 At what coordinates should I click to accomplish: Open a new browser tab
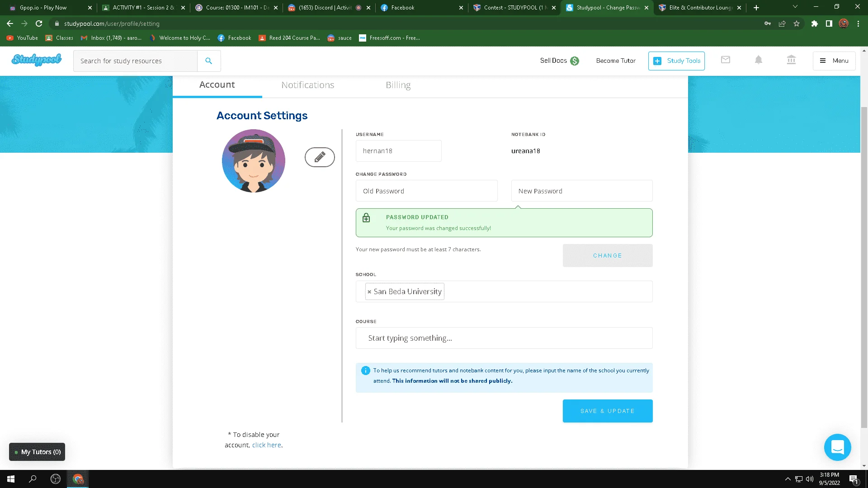point(756,8)
